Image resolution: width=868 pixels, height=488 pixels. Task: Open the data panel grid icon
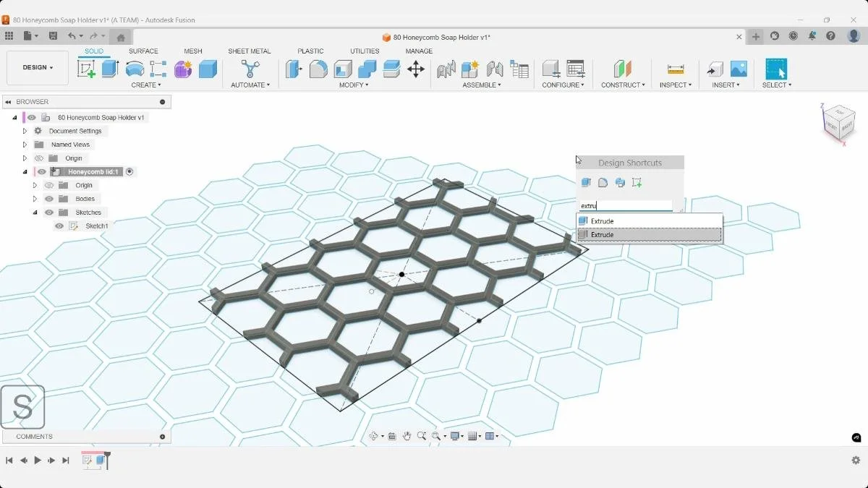[9, 36]
